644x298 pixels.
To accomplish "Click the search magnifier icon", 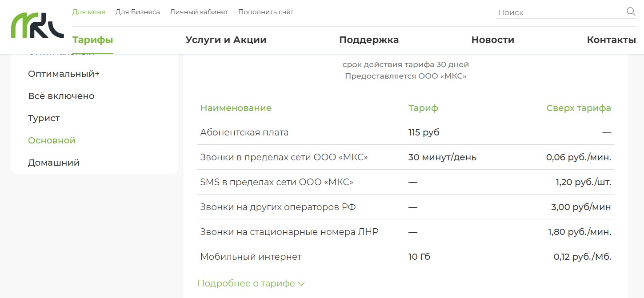I will coord(631,12).
